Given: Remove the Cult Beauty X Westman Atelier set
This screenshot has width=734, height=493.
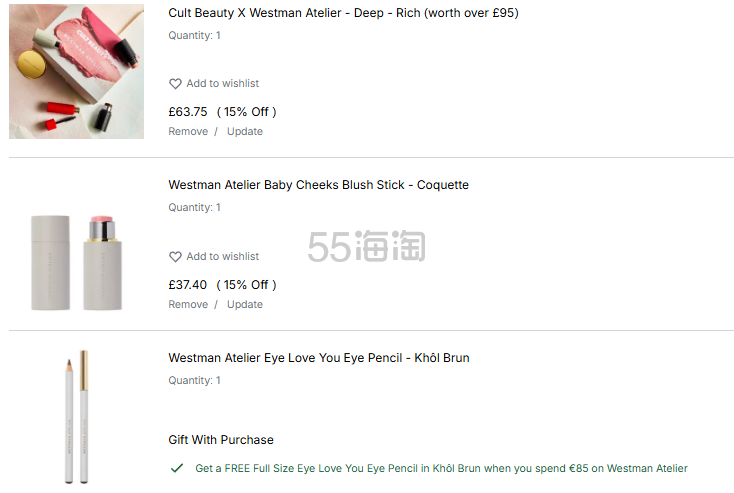Looking at the screenshot, I should pyautogui.click(x=188, y=132).
